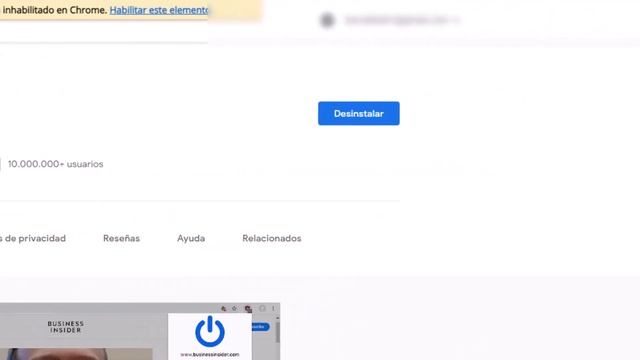Select the Relacionados tab
This screenshot has height=360, width=640.
(272, 238)
